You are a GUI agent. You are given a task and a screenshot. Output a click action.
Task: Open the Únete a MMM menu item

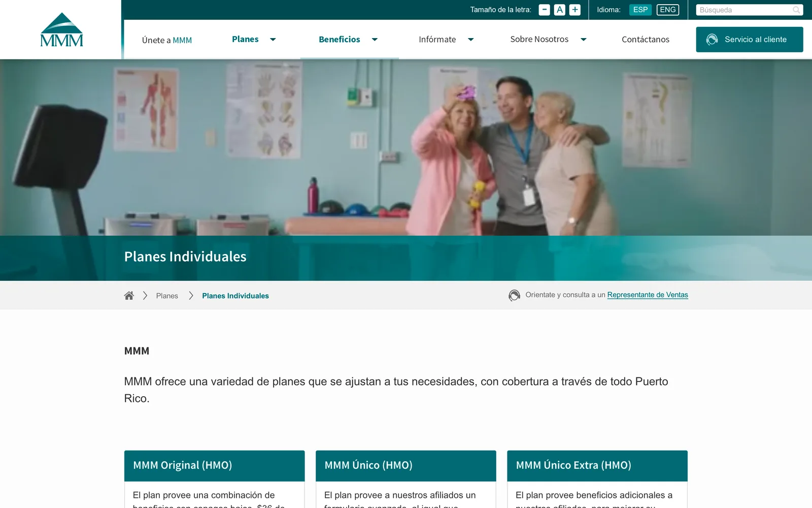[167, 40]
